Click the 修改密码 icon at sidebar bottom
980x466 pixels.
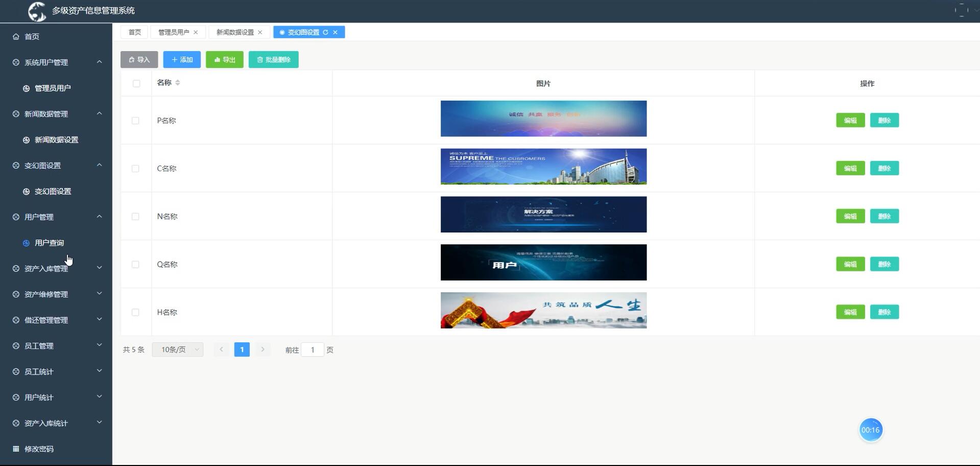point(16,448)
